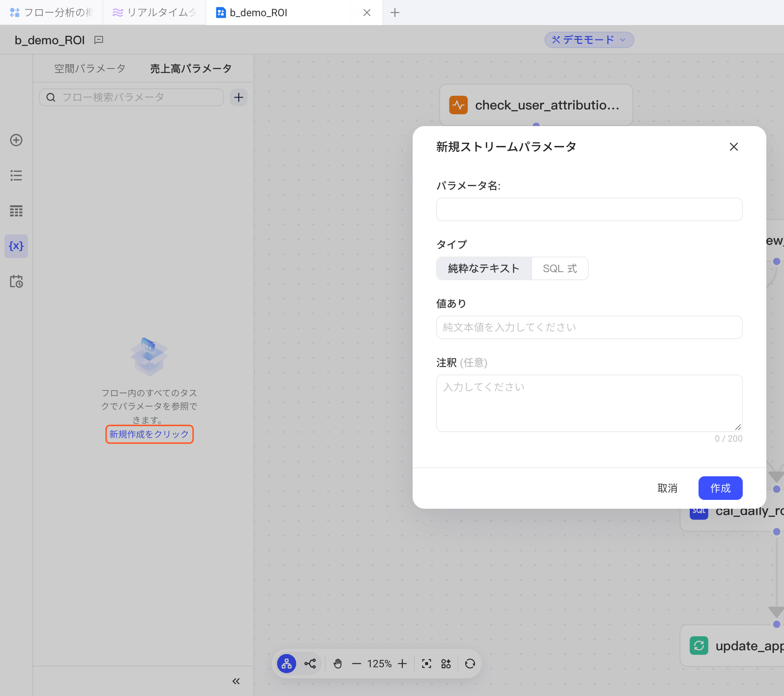This screenshot has width=784, height=696.
Task: Click the refresh icon in canvas toolbar
Action: [x=470, y=664]
